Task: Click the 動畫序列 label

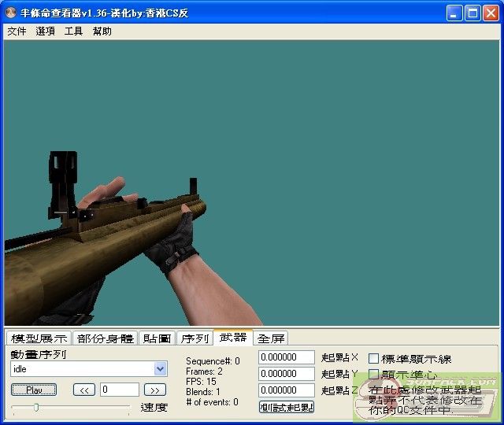Action: pyautogui.click(x=39, y=354)
